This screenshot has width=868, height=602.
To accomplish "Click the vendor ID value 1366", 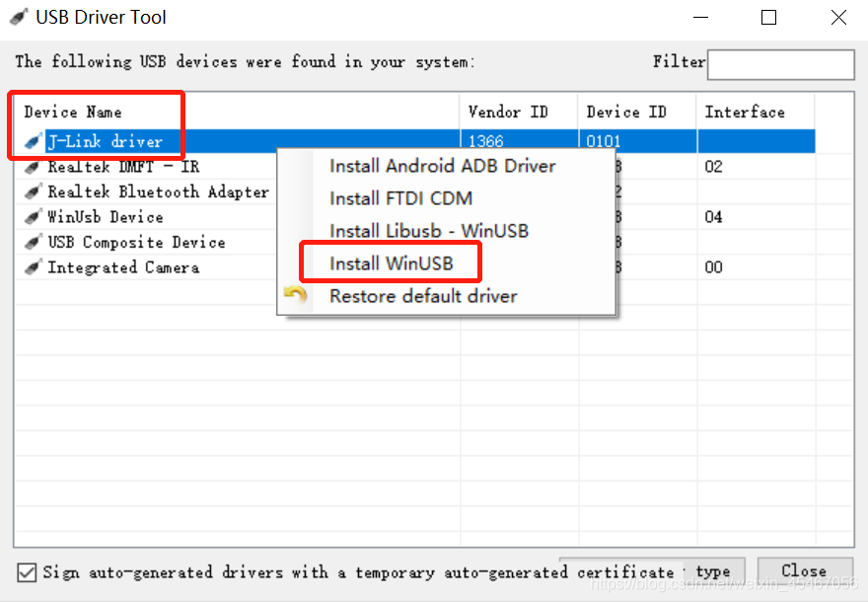I will point(485,142).
